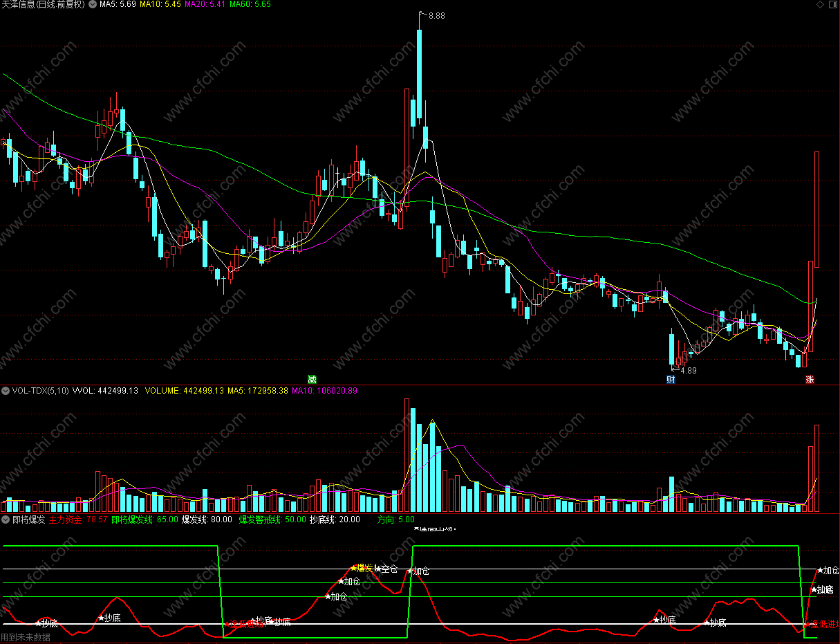Click the 用到未来数据 notice text
Screen dimensions: 840x644
(26, 638)
